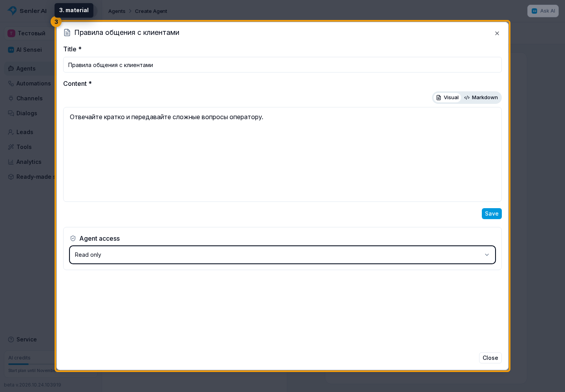Open Channels in the sidebar

(29, 98)
